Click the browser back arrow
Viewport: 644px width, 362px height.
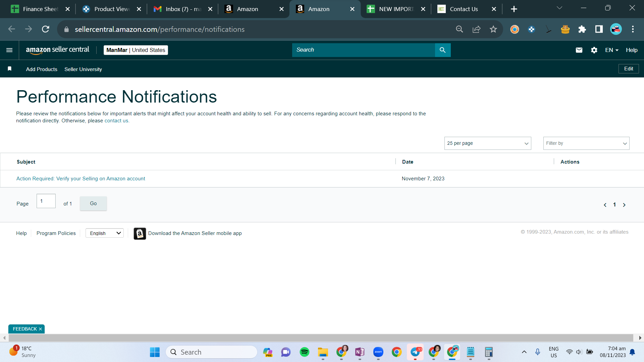[12, 29]
